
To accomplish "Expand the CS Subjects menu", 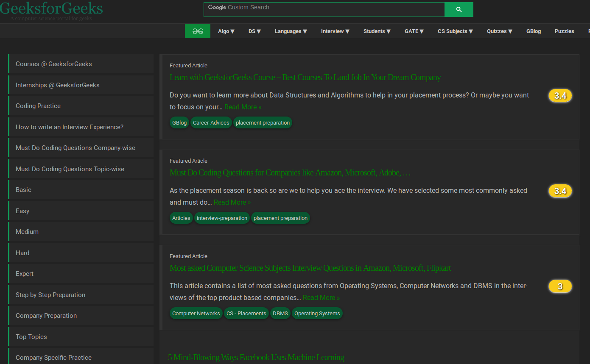I will tap(455, 31).
